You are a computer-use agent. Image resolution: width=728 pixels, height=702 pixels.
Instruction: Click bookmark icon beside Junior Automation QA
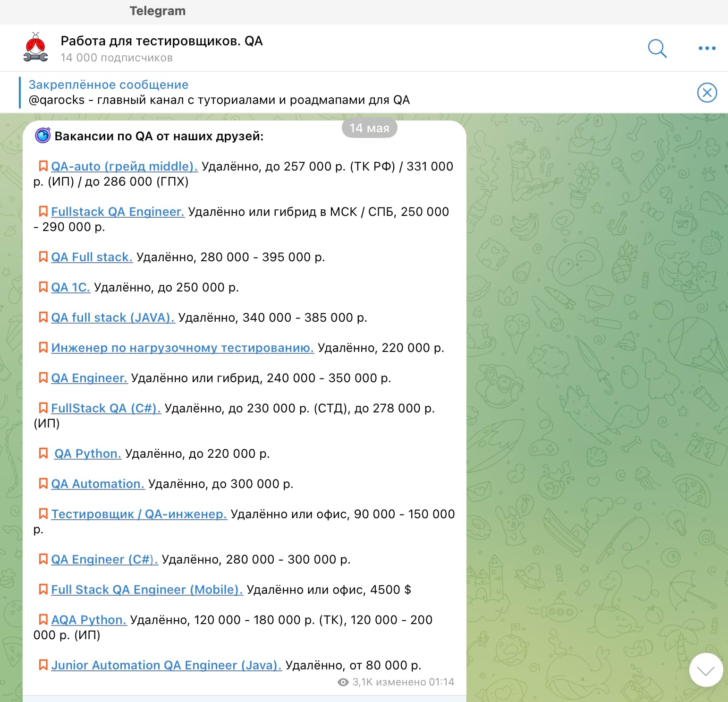pyautogui.click(x=43, y=665)
